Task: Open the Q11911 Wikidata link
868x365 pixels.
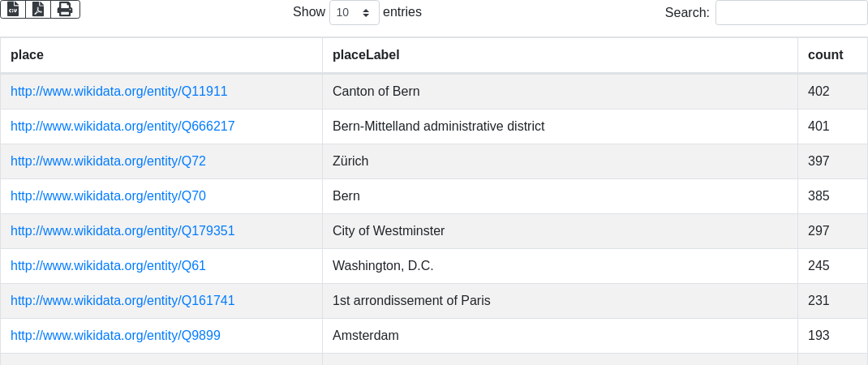Action: point(118,92)
